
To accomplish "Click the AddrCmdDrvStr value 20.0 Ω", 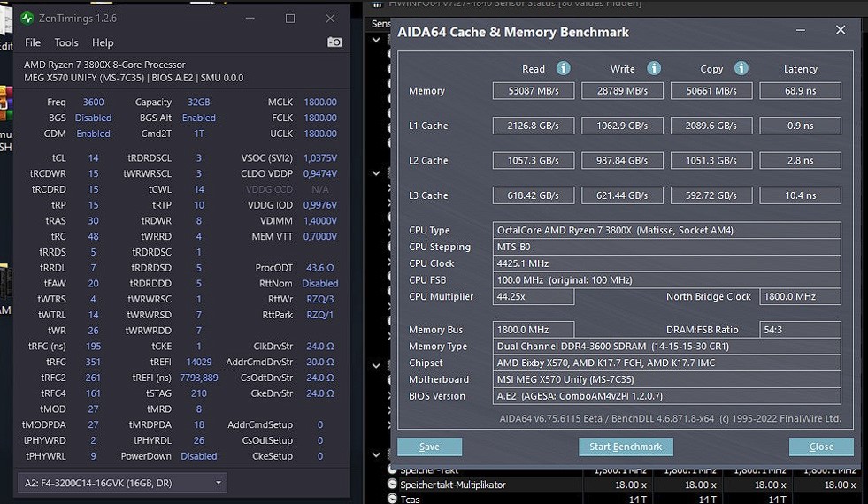I will pyautogui.click(x=320, y=362).
